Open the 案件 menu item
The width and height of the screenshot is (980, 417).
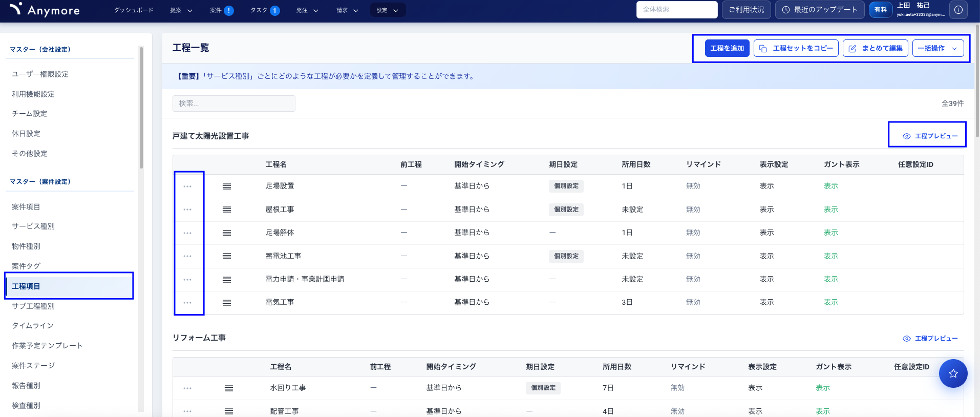(x=216, y=10)
